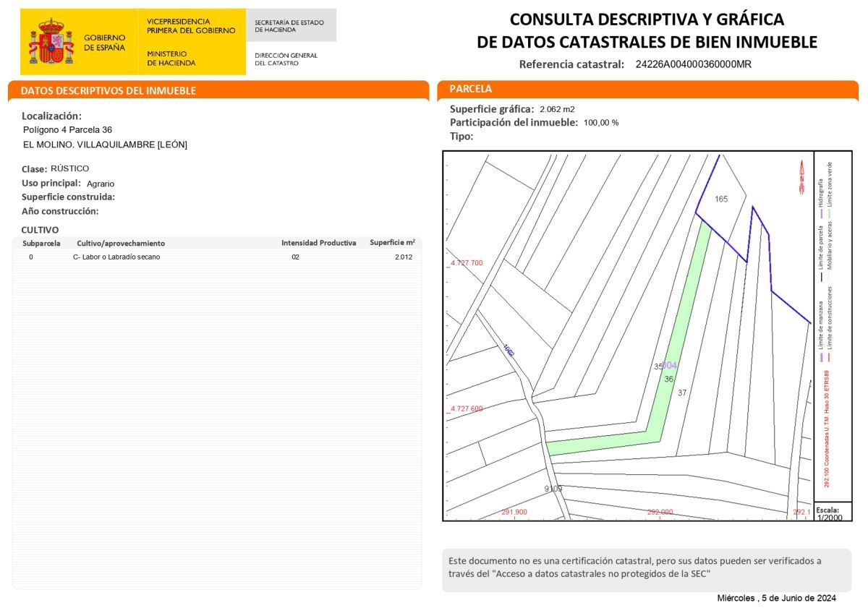Click the surface value 2.012
The image size is (868, 613).
tap(404, 257)
